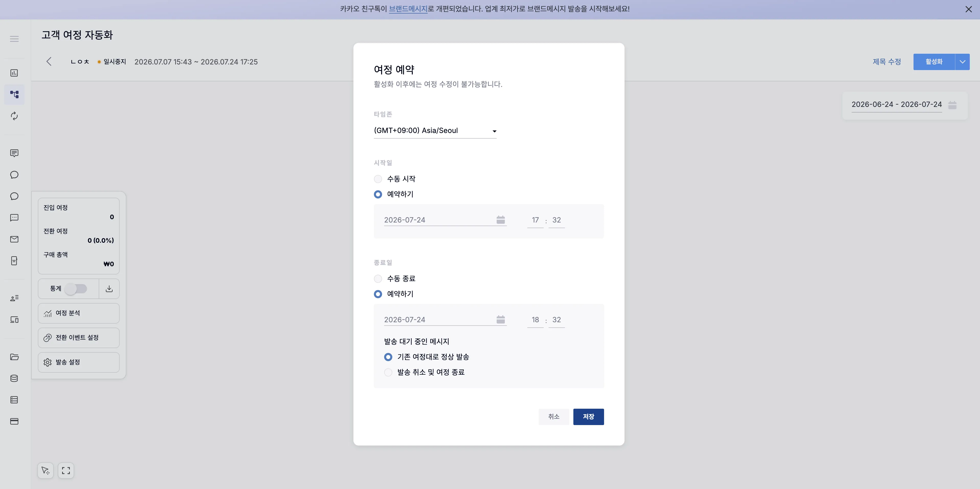Go back with the left chevron
Viewport: 980px width, 489px height.
[x=49, y=62]
